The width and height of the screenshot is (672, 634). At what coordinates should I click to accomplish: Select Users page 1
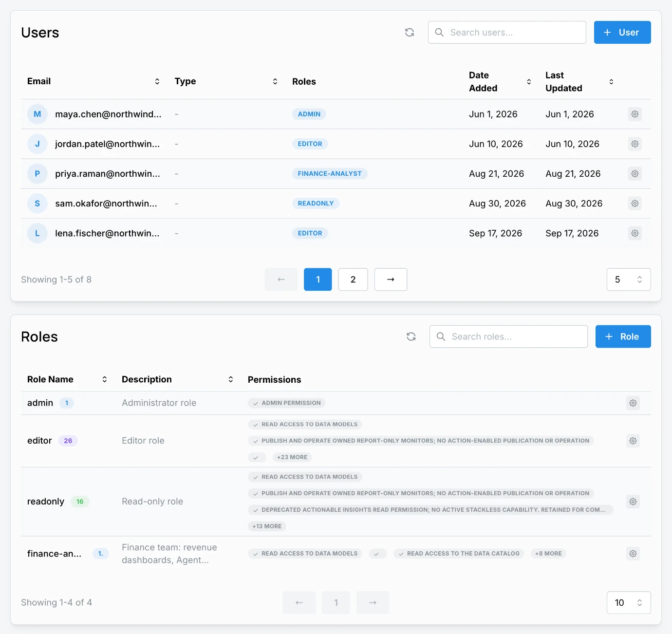click(x=318, y=280)
